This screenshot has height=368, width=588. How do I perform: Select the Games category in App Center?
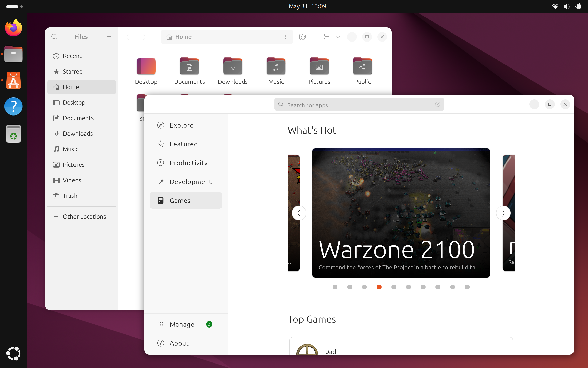coord(186,201)
